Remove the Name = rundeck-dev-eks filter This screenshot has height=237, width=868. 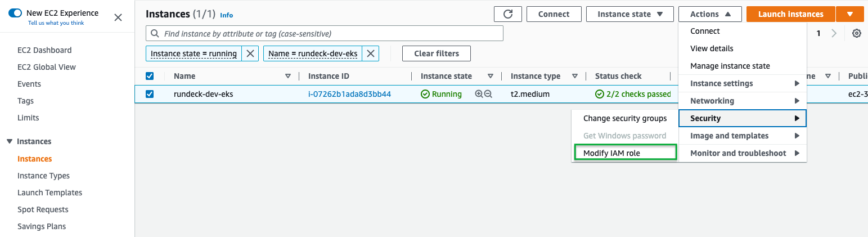[370, 53]
